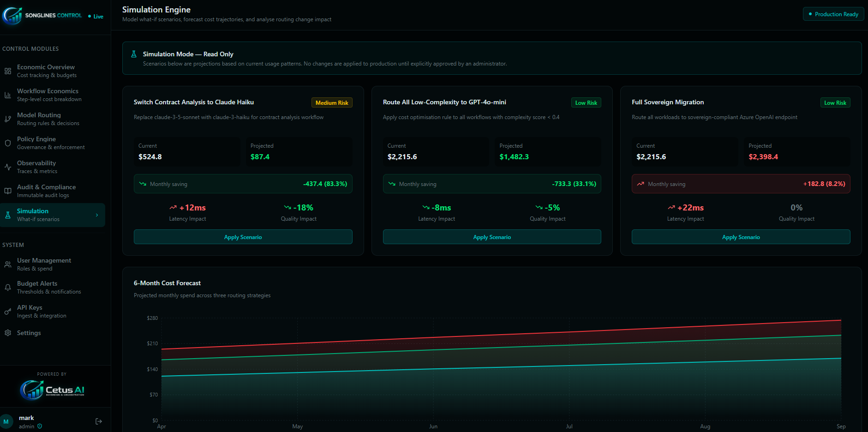The width and height of the screenshot is (868, 432).
Task: Open the User Management page
Action: [x=44, y=264]
